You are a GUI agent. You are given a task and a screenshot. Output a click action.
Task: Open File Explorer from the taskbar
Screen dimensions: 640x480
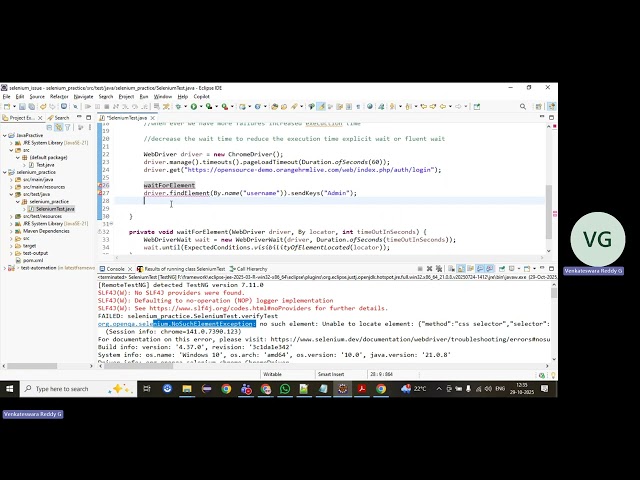(187, 389)
